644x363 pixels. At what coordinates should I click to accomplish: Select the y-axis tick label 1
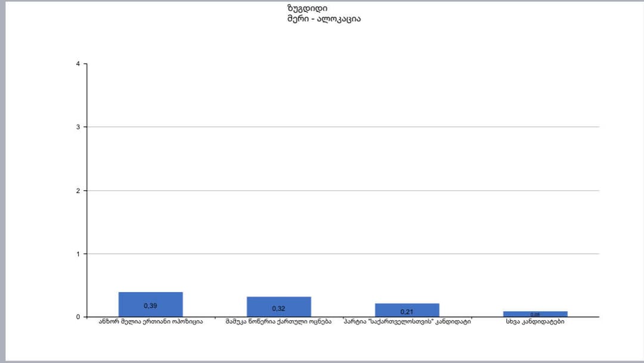(x=78, y=254)
